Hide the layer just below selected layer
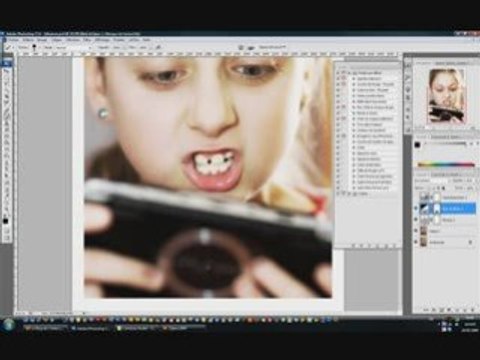480x360 pixels. [x=416, y=220]
